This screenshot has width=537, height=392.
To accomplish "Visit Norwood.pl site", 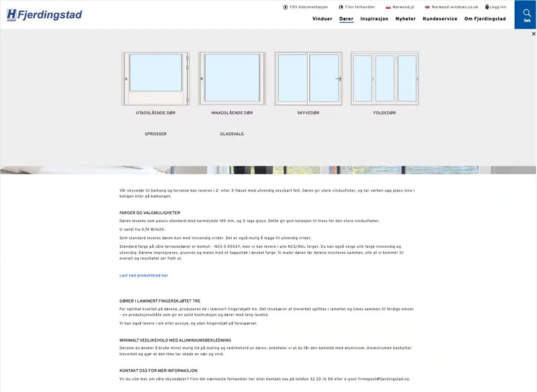I will click(403, 7).
